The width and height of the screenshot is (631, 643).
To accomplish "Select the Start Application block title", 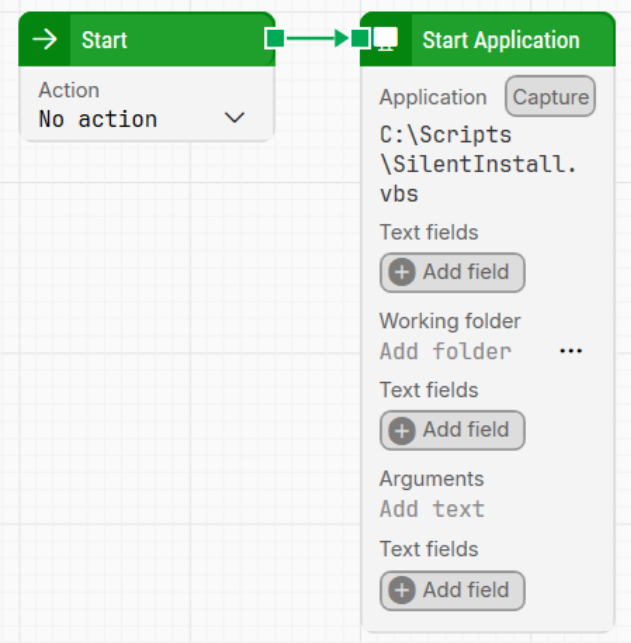I will tap(501, 40).
